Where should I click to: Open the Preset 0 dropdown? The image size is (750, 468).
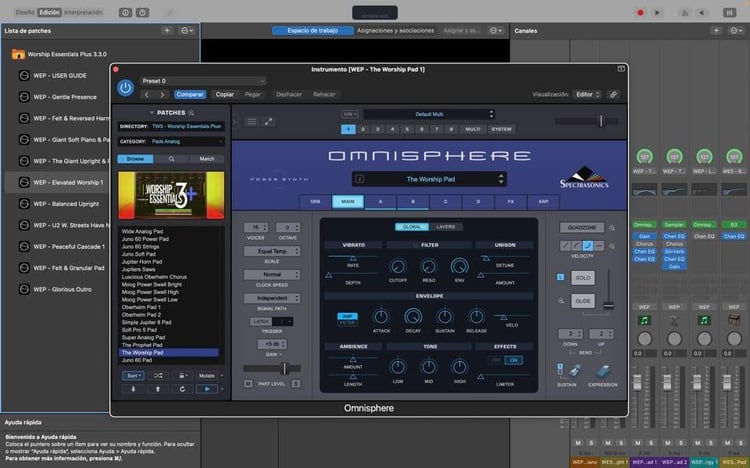(x=203, y=81)
